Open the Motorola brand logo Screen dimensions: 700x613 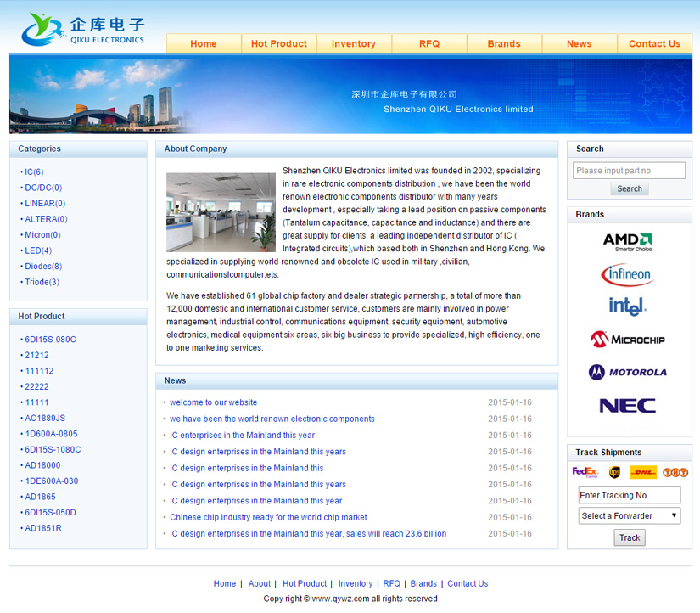(627, 372)
